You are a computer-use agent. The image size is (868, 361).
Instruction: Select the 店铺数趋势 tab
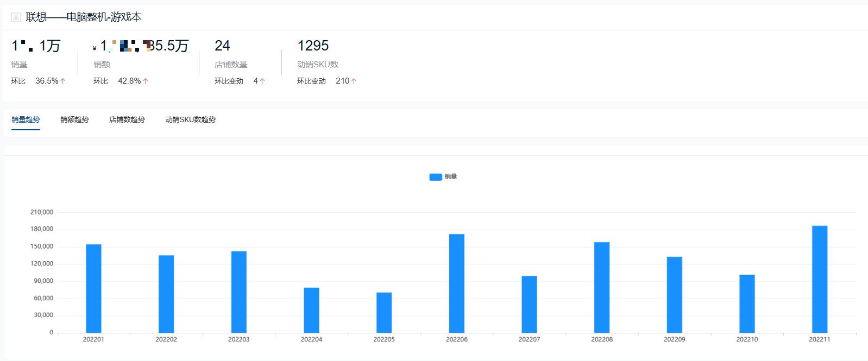pos(127,119)
